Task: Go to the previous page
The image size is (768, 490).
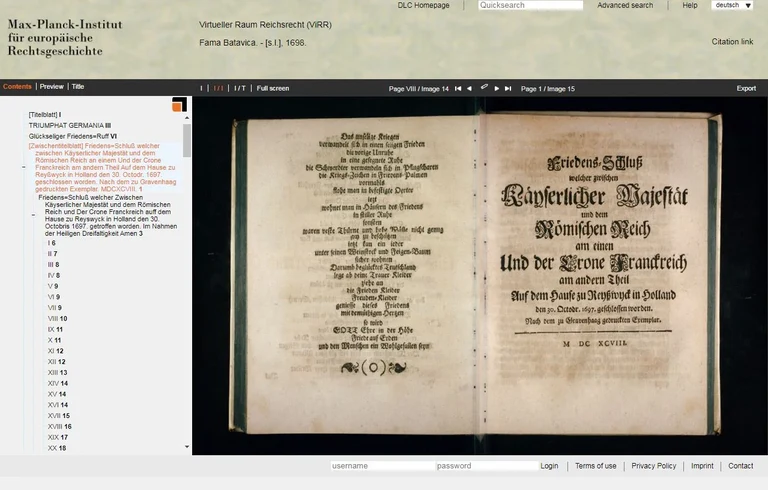Action: click(x=469, y=88)
